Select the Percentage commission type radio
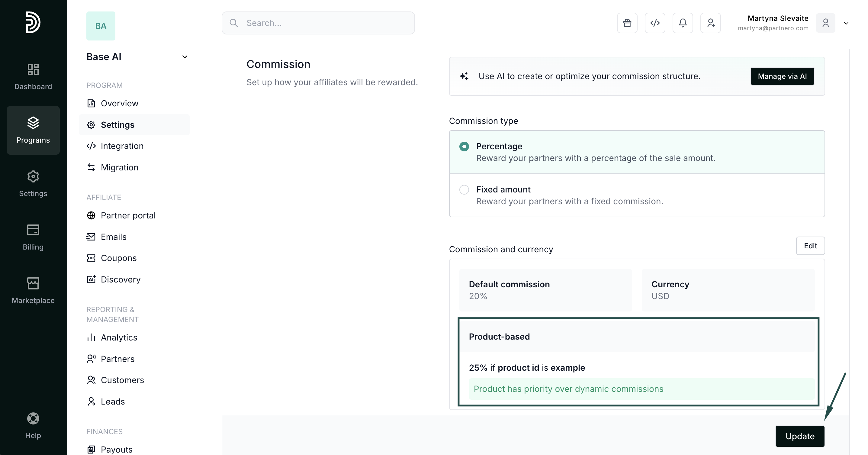 click(x=464, y=147)
